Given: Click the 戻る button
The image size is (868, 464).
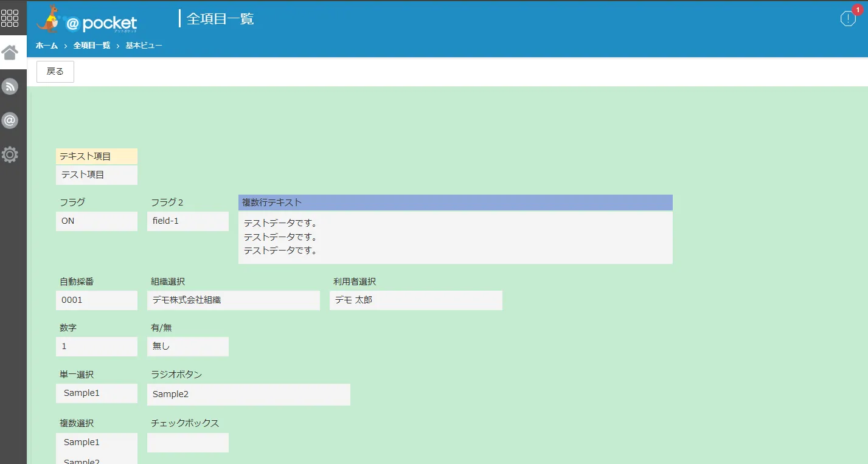Looking at the screenshot, I should 55,71.
